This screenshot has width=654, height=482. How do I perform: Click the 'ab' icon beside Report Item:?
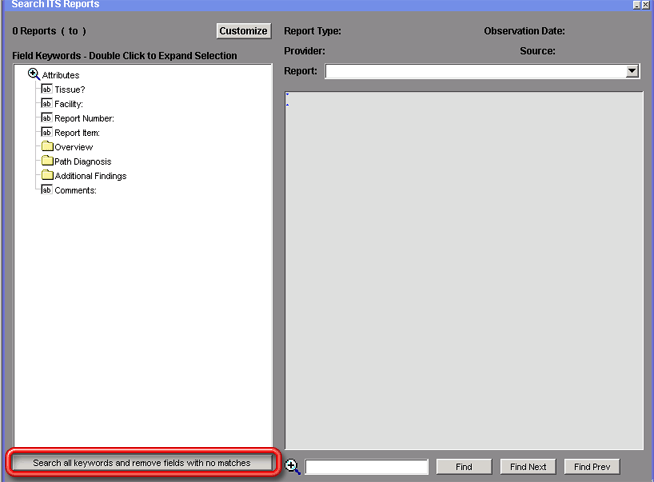coord(46,132)
